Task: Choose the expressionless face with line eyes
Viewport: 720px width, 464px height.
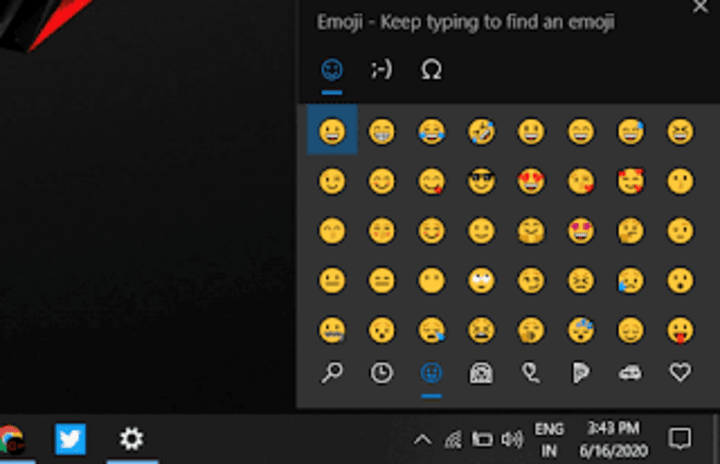Action: pyautogui.click(x=382, y=280)
